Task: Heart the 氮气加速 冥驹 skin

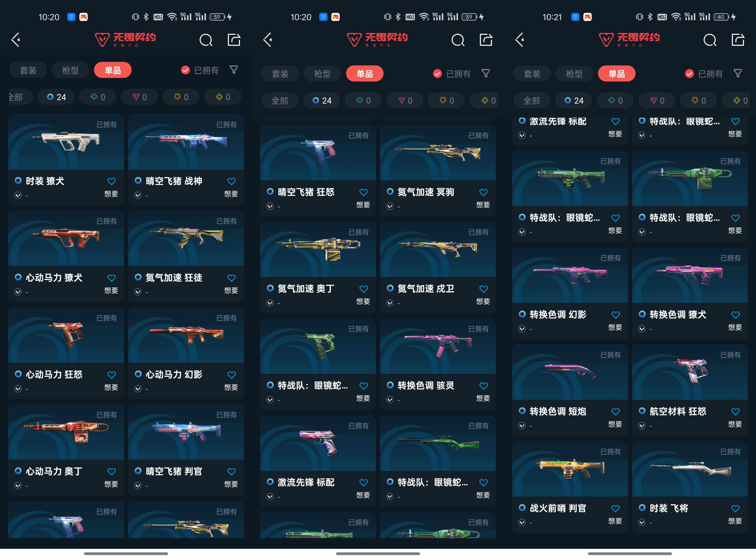Action: pos(483,192)
